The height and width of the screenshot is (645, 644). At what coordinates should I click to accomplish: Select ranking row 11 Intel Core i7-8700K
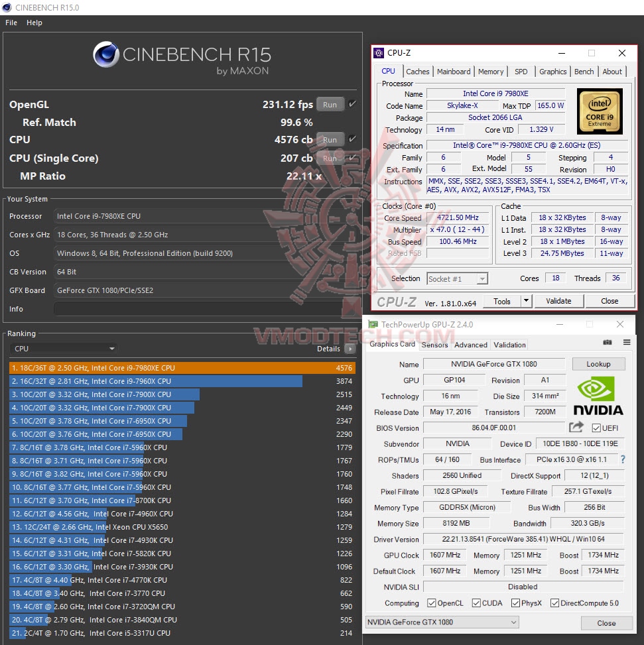coord(182,500)
